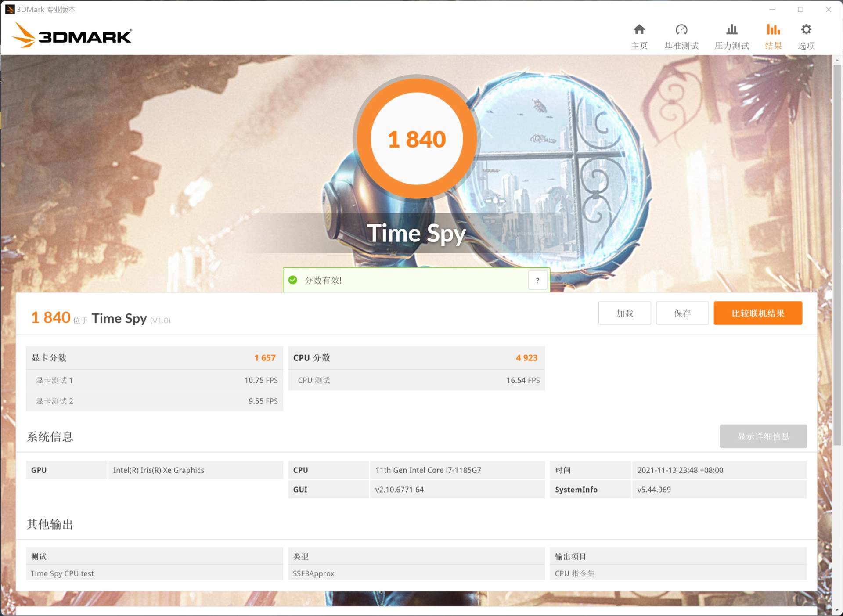Click the graphics score value 1 657

265,358
